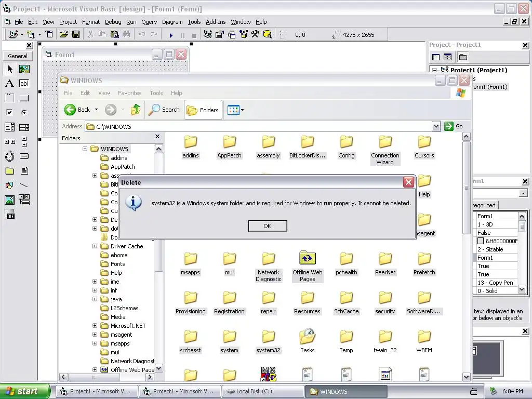Click View Code in the Project panel
This screenshot has width=532, height=399.
(x=436, y=57)
